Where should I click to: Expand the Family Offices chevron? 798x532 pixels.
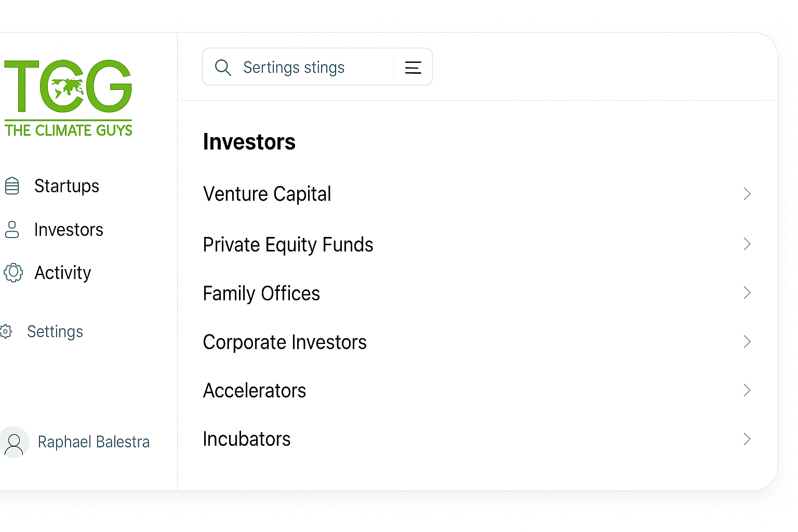click(747, 293)
